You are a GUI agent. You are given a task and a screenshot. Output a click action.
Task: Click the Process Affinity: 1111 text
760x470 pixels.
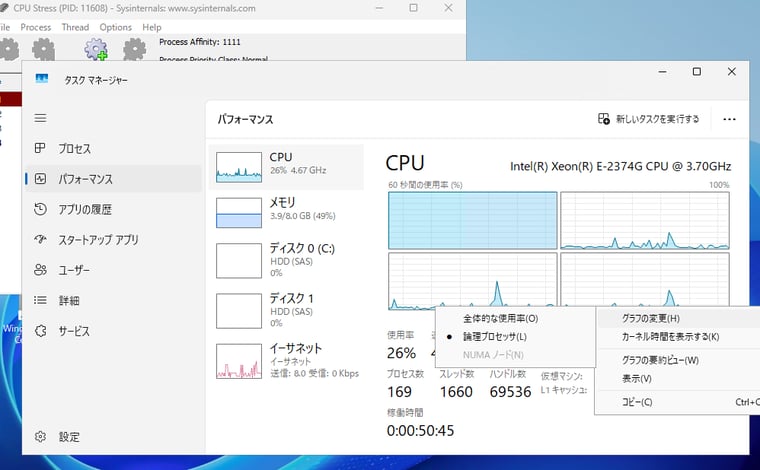[200, 42]
